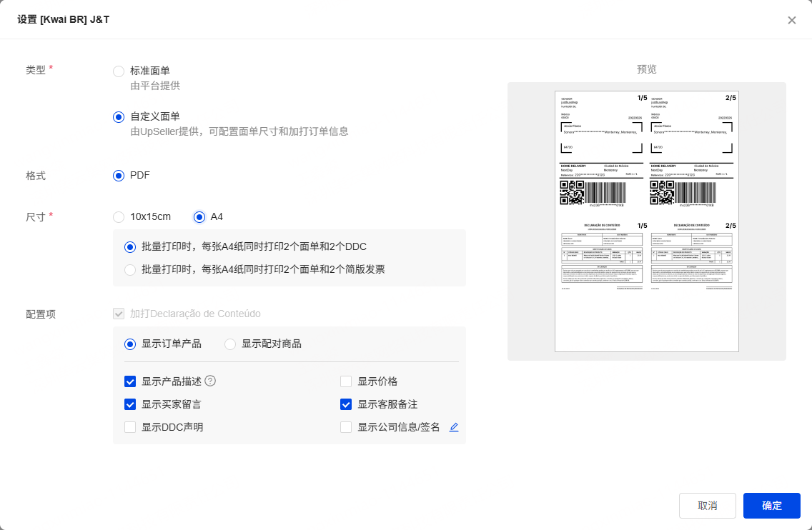
Task: Click the pencil edit icon for company info
Action: 454,427
